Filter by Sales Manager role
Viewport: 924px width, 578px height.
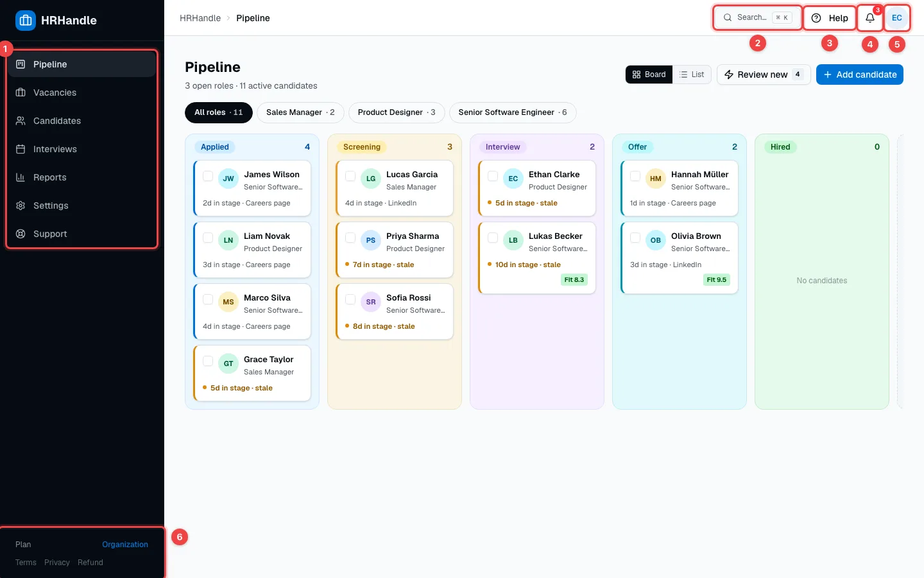300,112
